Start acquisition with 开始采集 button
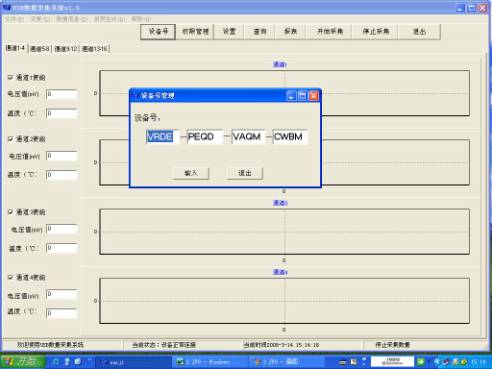 tap(330, 32)
